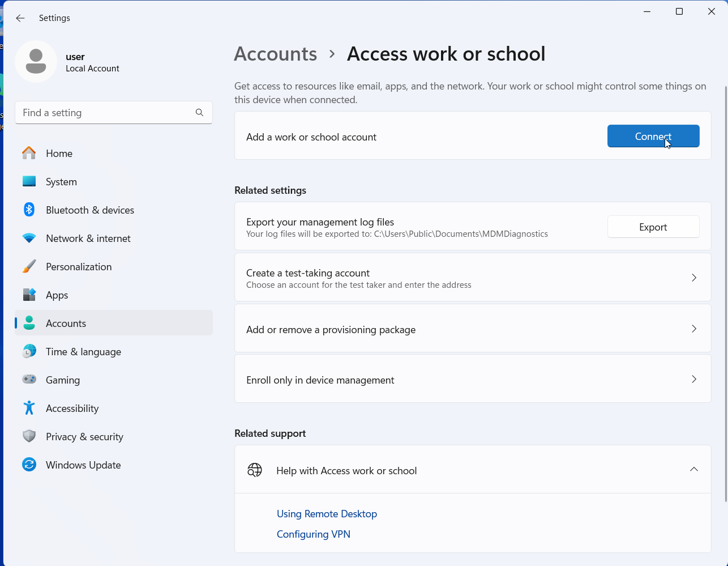Expand Create a test-taking account chevron

[x=693, y=278]
